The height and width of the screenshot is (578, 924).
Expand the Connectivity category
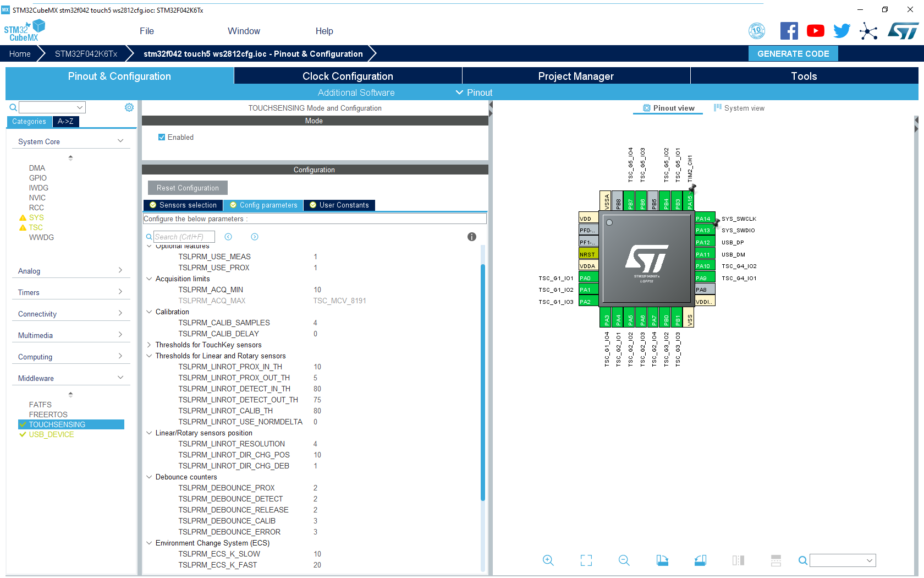120,313
